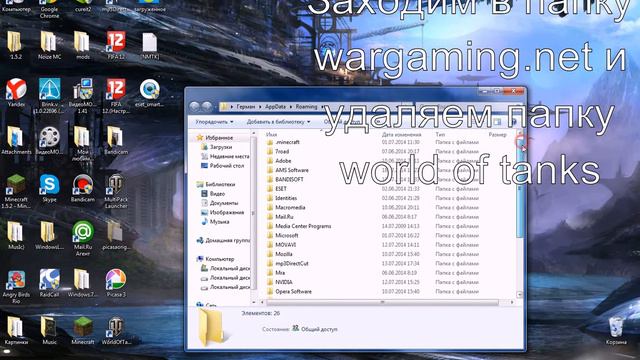Launch the MultiPack Launcher shortcut
Screen dimensions: 640x360
(x=116, y=191)
